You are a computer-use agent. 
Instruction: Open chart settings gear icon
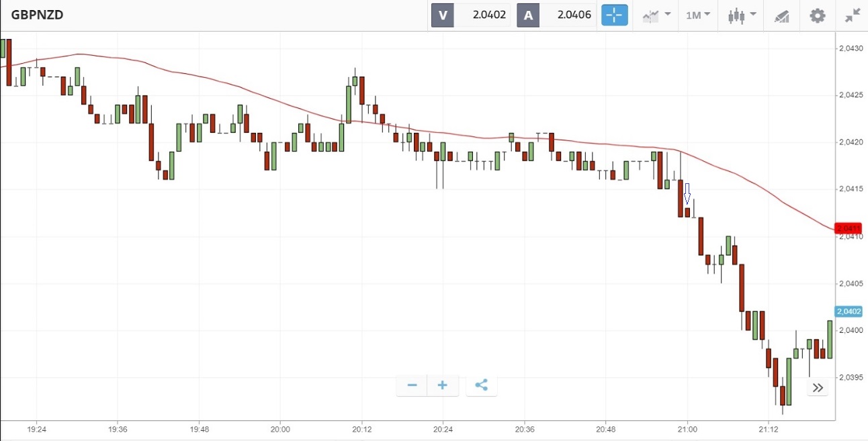[x=817, y=15]
